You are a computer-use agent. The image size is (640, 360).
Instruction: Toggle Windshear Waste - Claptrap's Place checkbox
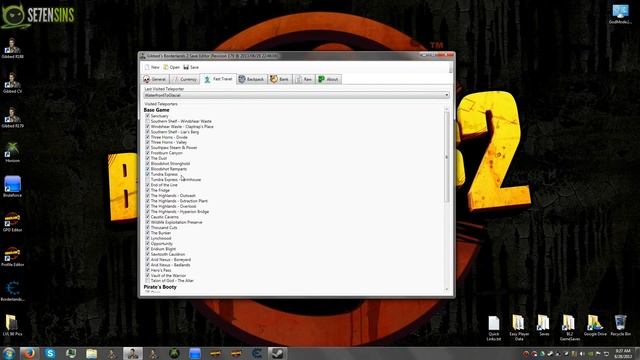[148, 127]
